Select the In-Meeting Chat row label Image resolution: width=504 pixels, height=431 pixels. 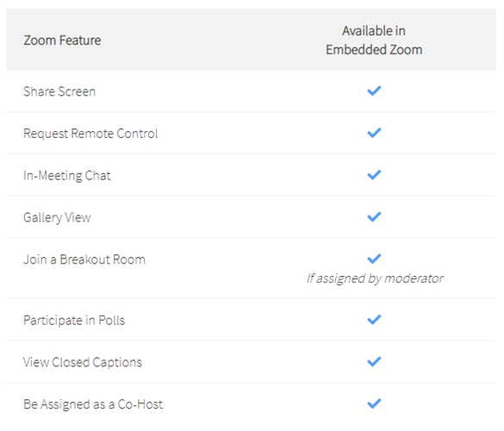(67, 176)
